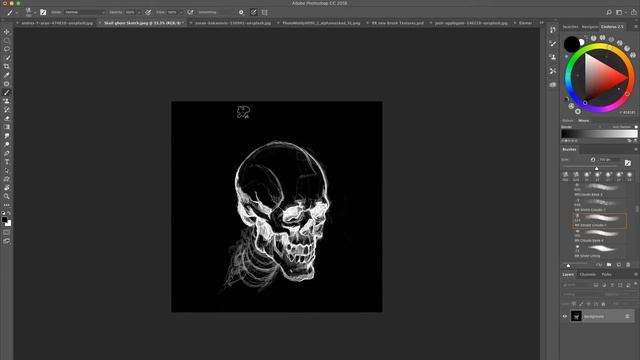Open the brush Mode dropdown
The image size is (640, 360).
[x=84, y=12]
